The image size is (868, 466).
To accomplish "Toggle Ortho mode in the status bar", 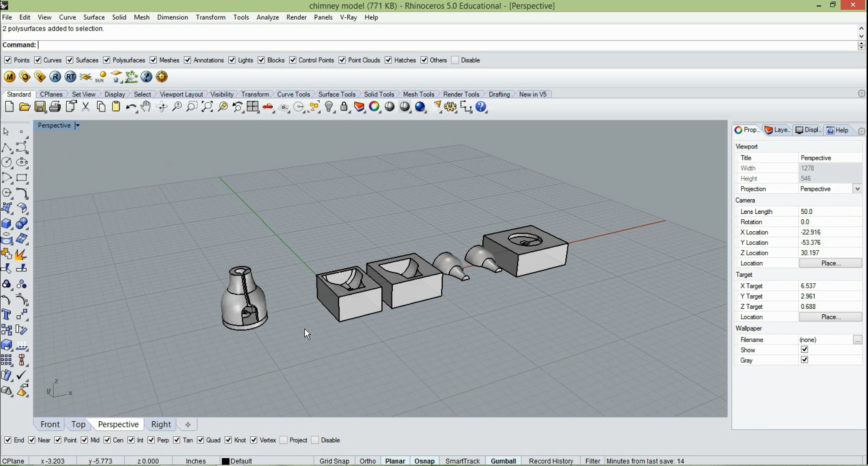I will click(x=367, y=461).
